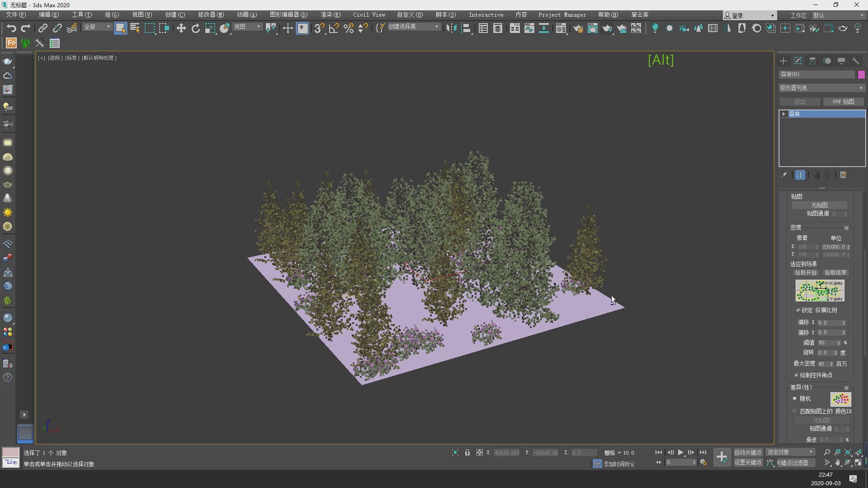Expand the Forest (森林) item in the modifier stack
Viewport: 868px width, 488px height.
tap(783, 114)
